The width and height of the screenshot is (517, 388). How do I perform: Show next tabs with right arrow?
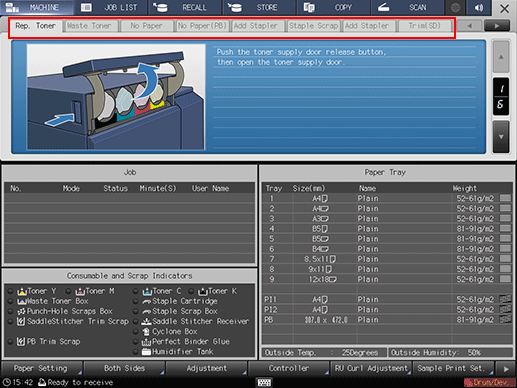(497, 25)
